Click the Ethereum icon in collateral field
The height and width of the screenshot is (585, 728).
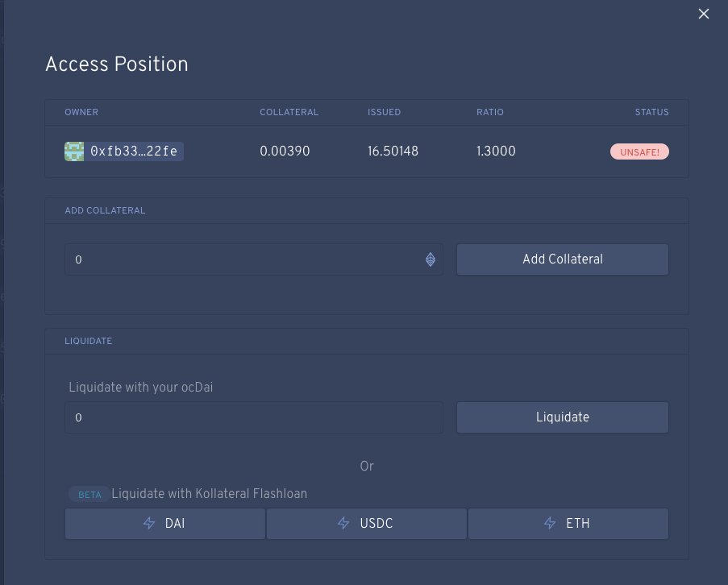click(431, 259)
